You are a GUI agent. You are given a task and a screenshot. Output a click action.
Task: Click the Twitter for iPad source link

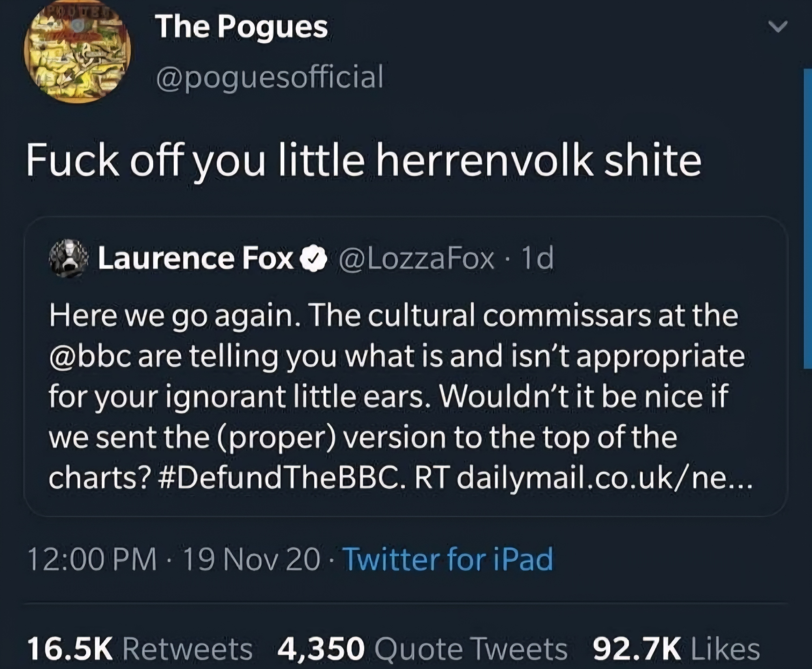pos(448,559)
